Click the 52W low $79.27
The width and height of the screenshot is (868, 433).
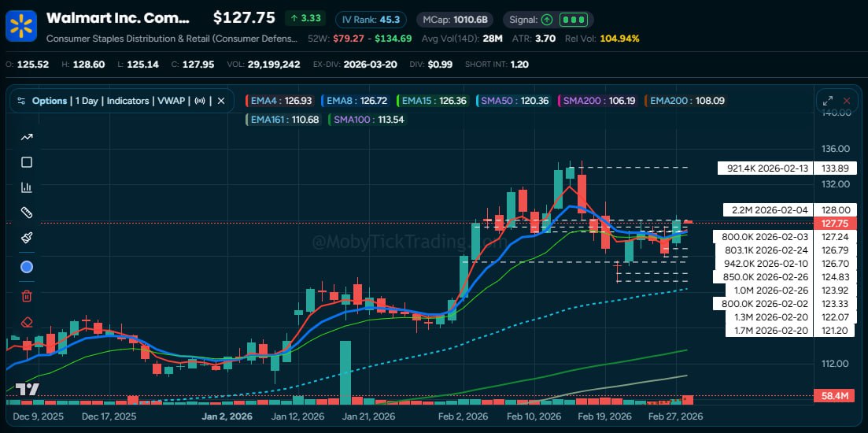pyautogui.click(x=349, y=39)
